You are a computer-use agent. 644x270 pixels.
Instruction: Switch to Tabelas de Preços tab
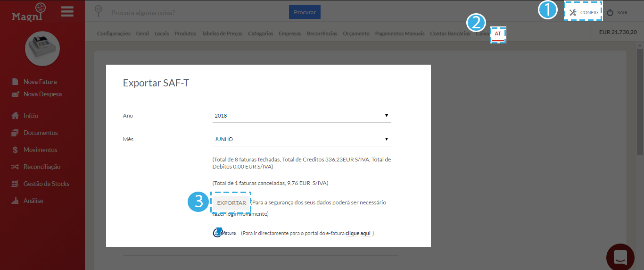pos(222,34)
